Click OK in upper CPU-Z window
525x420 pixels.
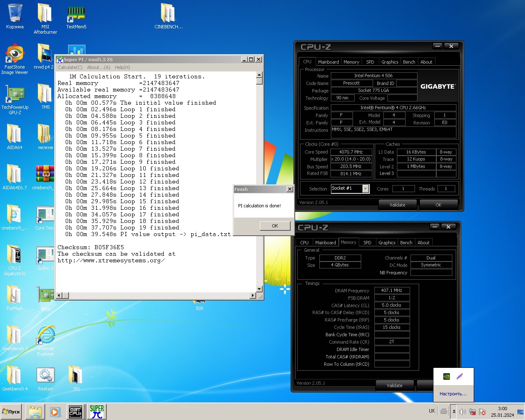click(x=438, y=204)
